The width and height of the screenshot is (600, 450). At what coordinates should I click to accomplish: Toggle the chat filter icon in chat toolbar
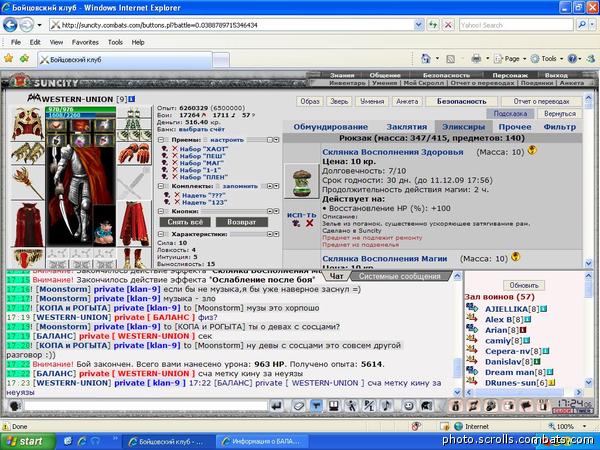(316, 406)
